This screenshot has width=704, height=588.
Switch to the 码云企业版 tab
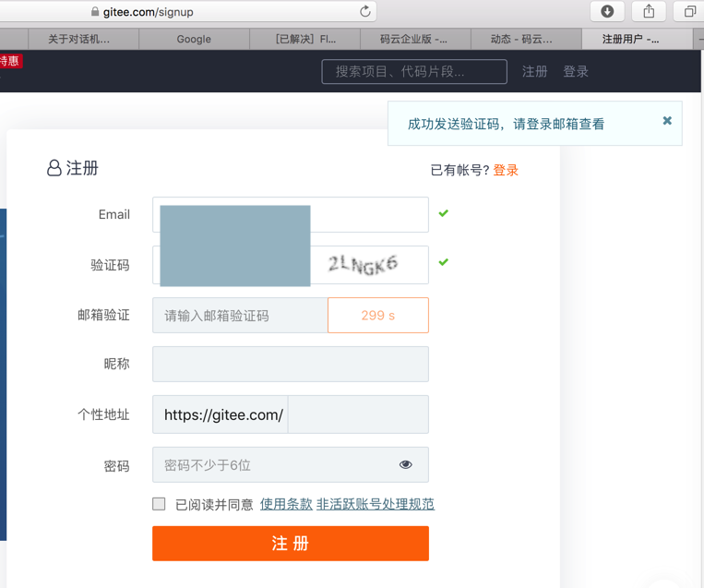pos(413,39)
